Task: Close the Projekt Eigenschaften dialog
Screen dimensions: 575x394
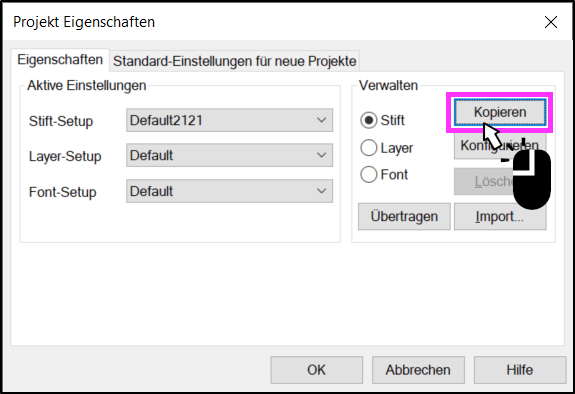Action: (x=551, y=22)
